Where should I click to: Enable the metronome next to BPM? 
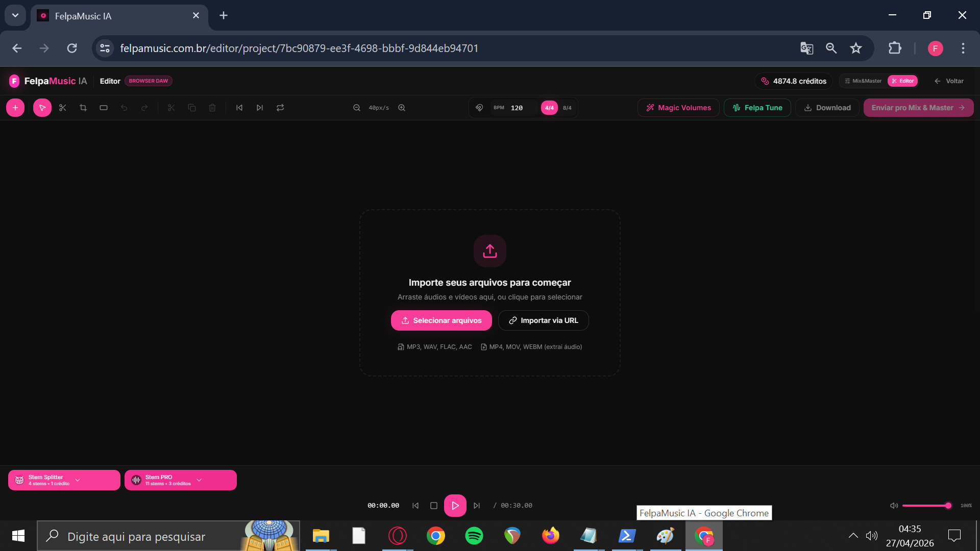[479, 108]
